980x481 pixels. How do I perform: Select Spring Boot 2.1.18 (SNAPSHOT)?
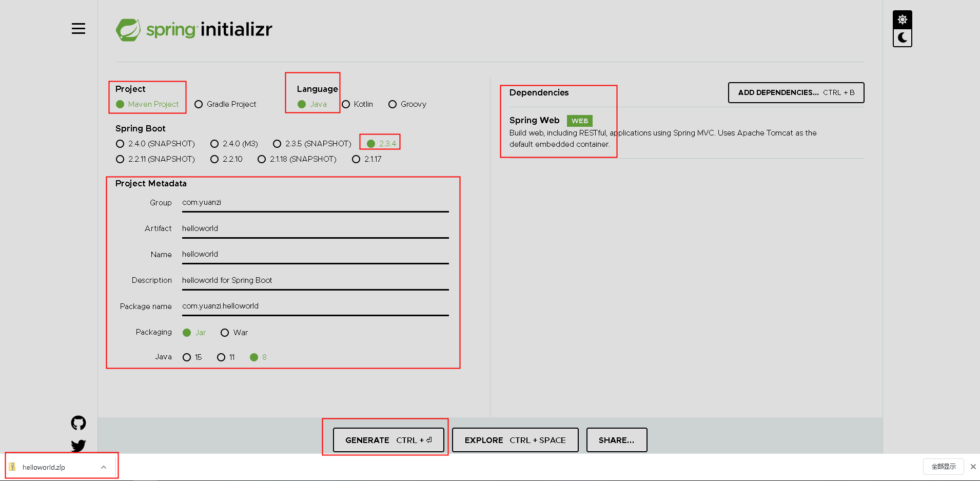[x=297, y=159]
